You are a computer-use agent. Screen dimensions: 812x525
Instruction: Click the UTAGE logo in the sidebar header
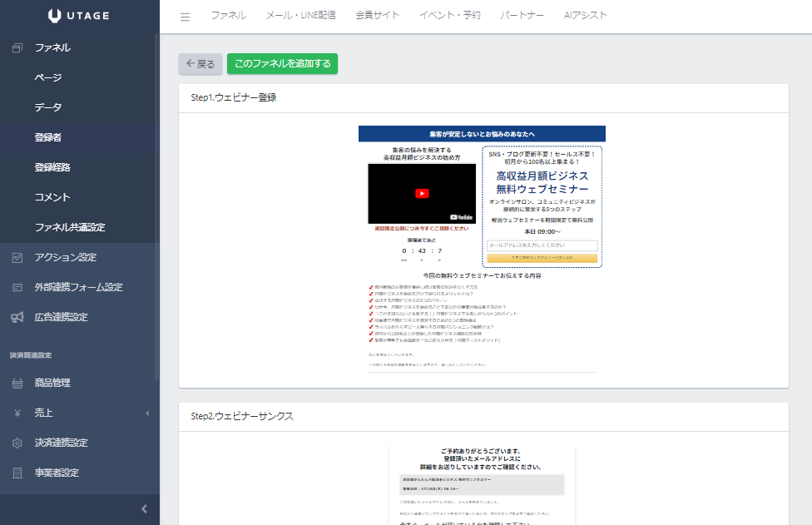click(x=79, y=15)
